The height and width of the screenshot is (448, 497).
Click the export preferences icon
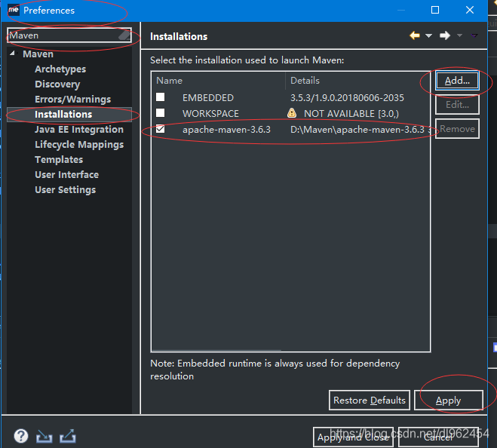[x=68, y=436]
